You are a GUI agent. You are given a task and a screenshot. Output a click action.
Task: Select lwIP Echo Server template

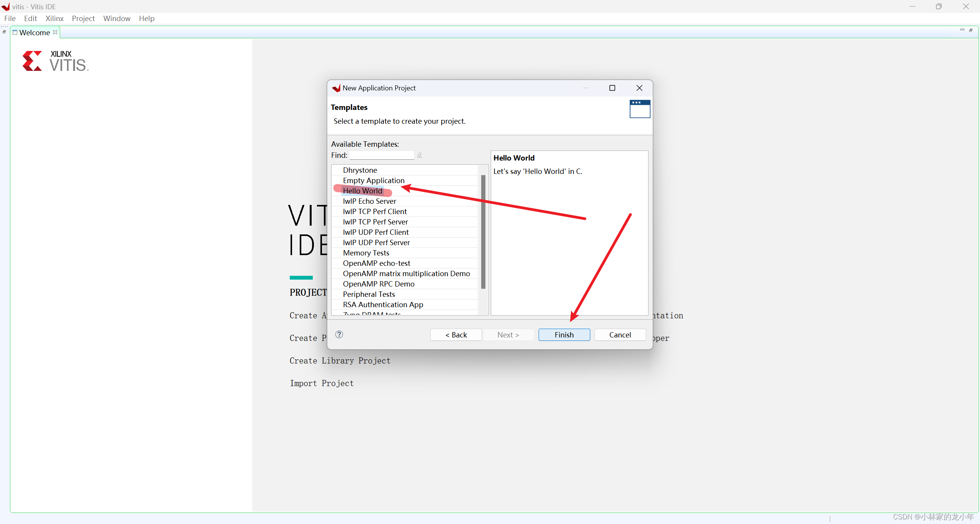pos(369,201)
